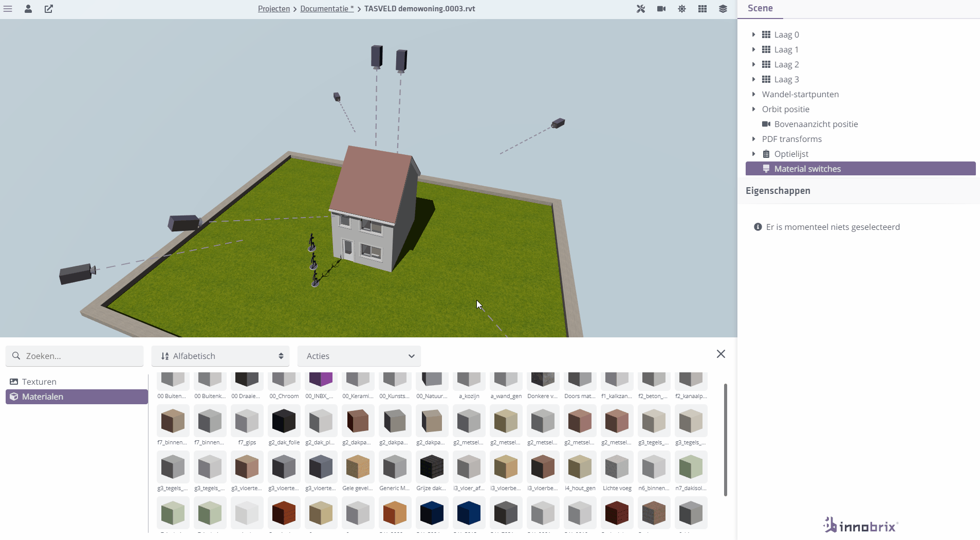Click the Projecten breadcrumb
Image resolution: width=980 pixels, height=540 pixels.
(x=274, y=8)
